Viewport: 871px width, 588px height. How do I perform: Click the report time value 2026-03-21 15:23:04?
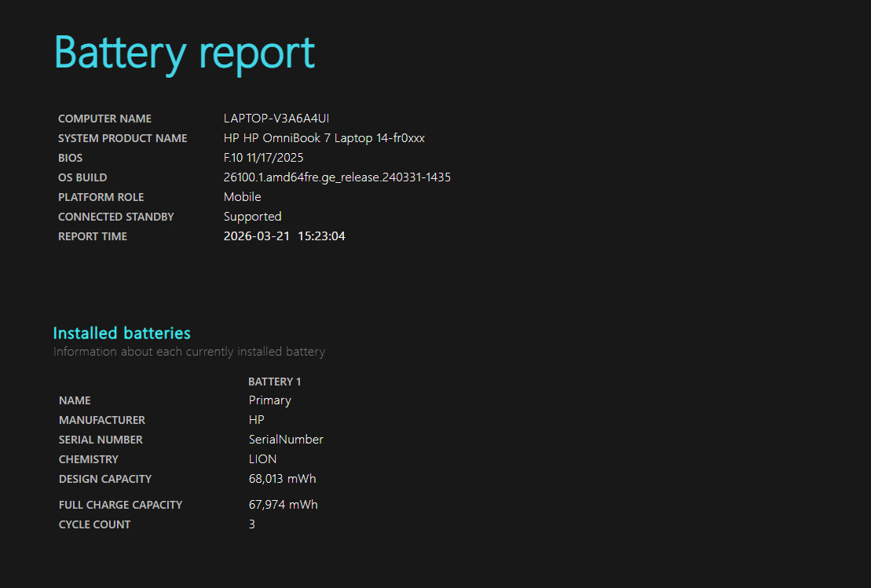(x=284, y=236)
